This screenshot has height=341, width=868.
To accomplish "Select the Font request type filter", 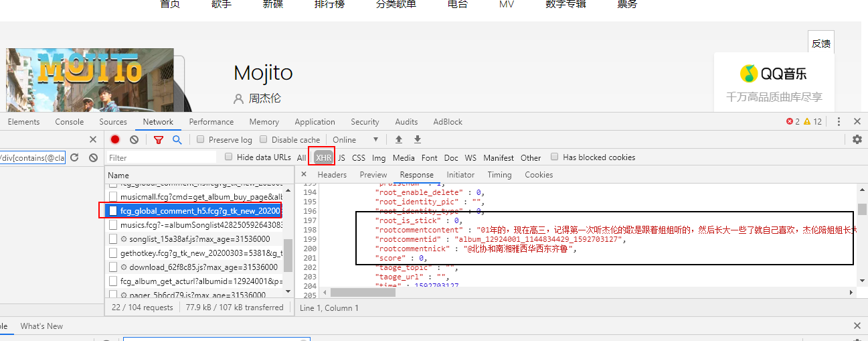I will click(430, 157).
